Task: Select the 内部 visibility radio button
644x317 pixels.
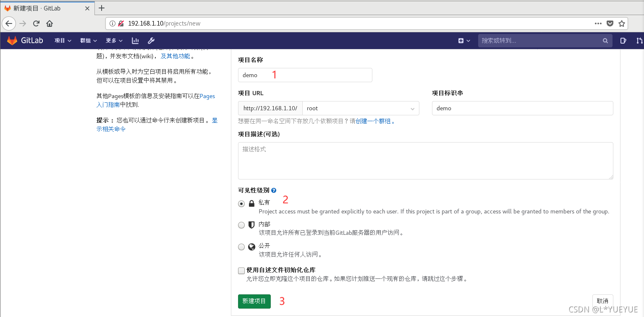Action: (x=241, y=225)
